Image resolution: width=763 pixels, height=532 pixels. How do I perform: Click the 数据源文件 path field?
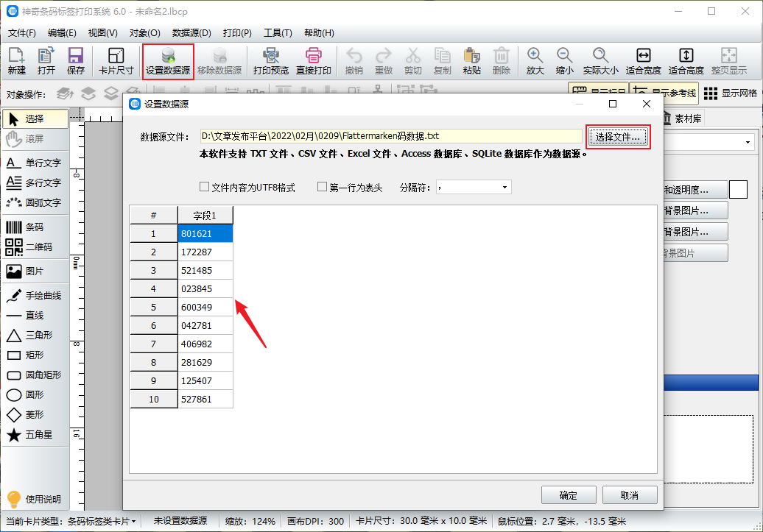[x=391, y=136]
